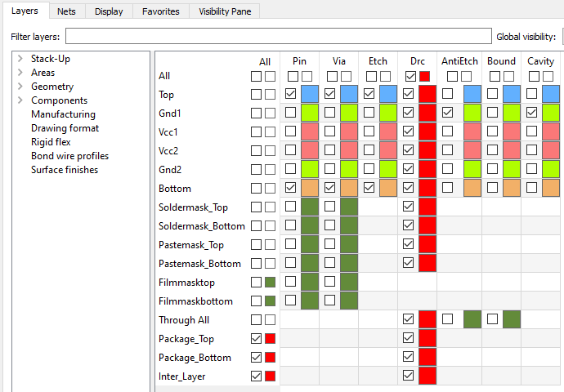Click the Filter layers input field

279,36
